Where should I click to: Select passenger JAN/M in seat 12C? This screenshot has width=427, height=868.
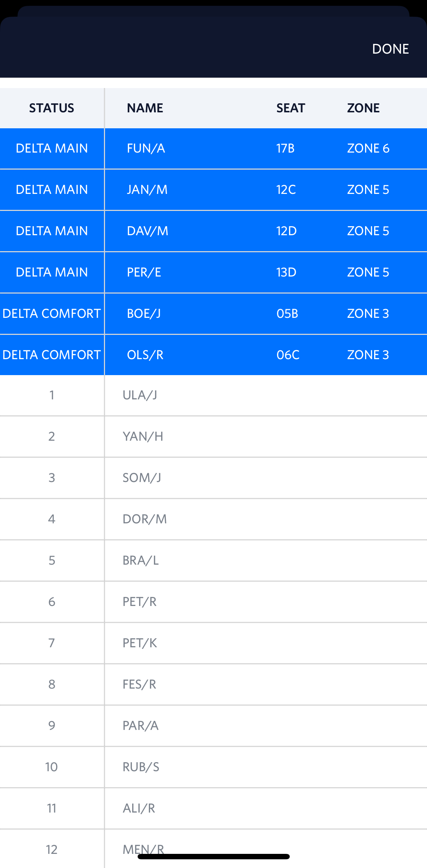[x=213, y=189]
